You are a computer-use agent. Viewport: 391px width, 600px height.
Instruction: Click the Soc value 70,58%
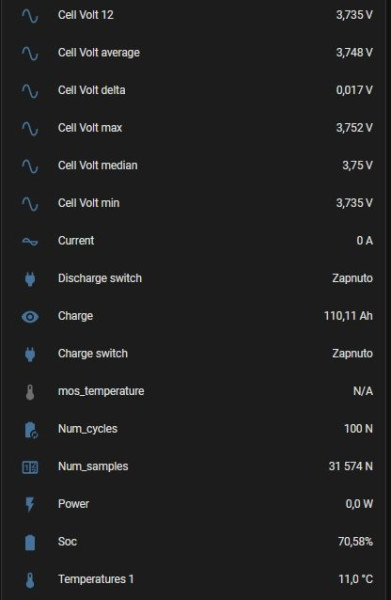coord(355,541)
